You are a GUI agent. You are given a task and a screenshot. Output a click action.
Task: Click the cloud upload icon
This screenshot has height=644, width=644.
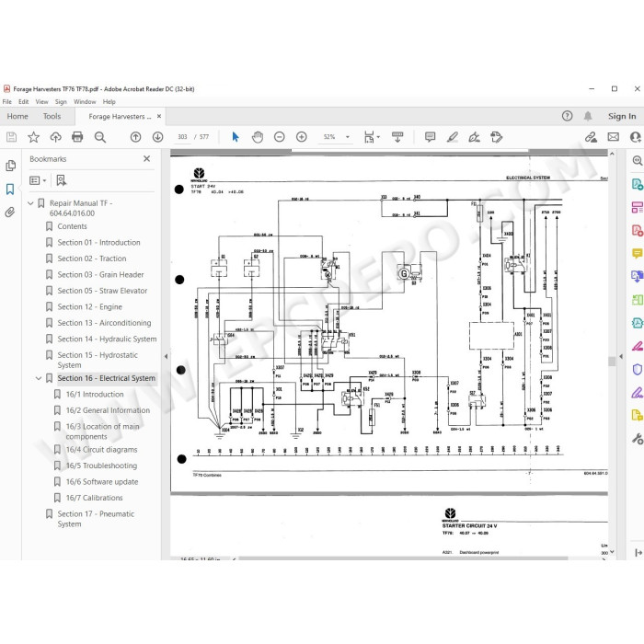click(x=55, y=137)
